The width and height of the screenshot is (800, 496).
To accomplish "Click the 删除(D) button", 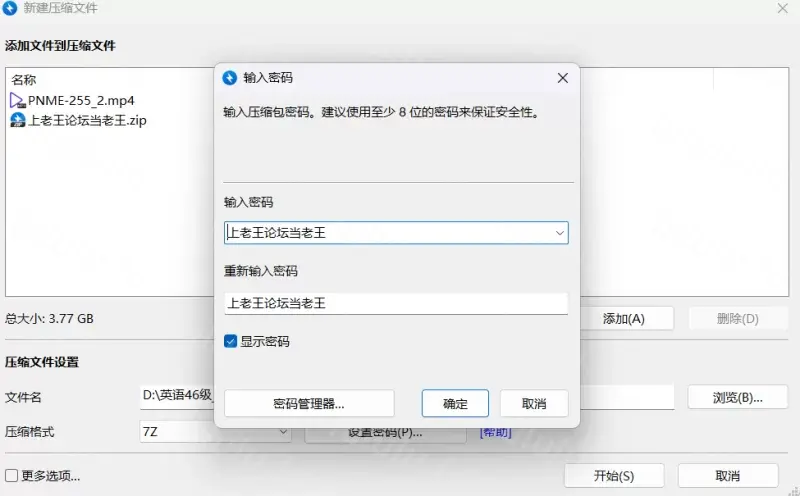I will coord(737,318).
